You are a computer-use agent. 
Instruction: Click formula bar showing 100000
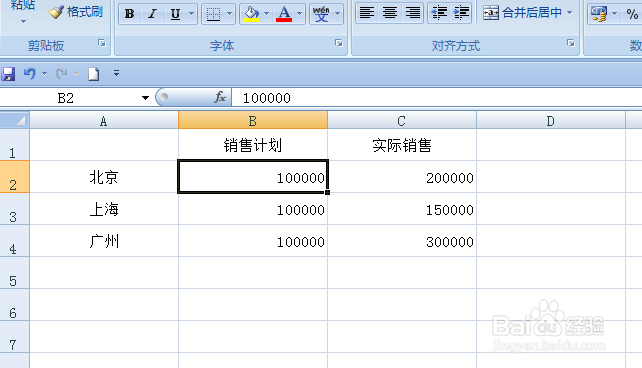[436, 98]
